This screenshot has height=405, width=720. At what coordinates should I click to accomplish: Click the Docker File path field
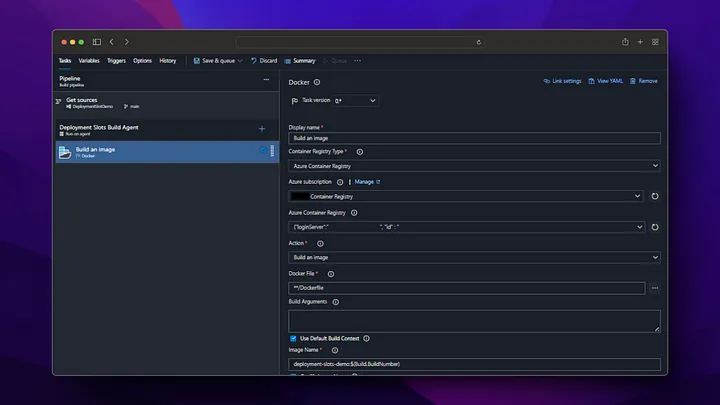click(x=467, y=288)
